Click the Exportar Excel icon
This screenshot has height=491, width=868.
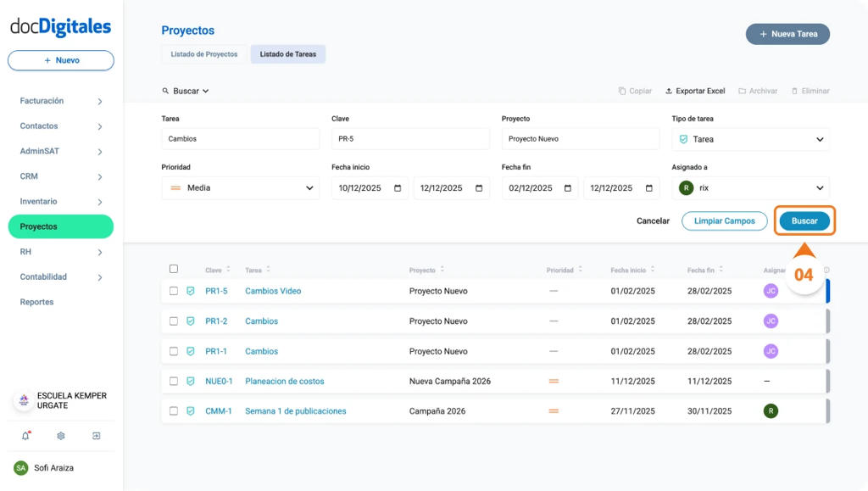point(669,91)
